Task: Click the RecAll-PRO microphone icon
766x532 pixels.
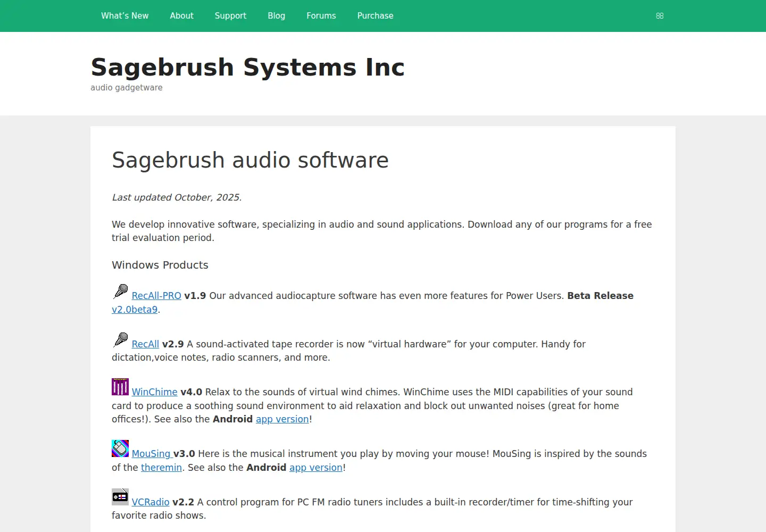Action: [x=120, y=291]
